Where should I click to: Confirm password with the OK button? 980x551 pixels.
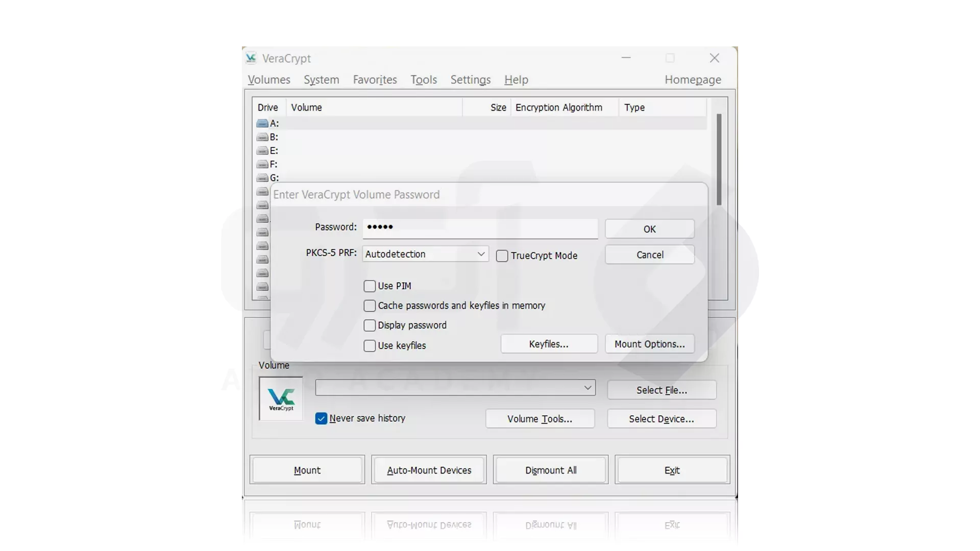[650, 229]
